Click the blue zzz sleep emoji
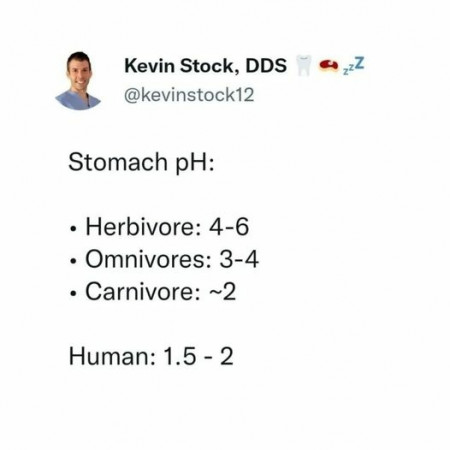 353,65
